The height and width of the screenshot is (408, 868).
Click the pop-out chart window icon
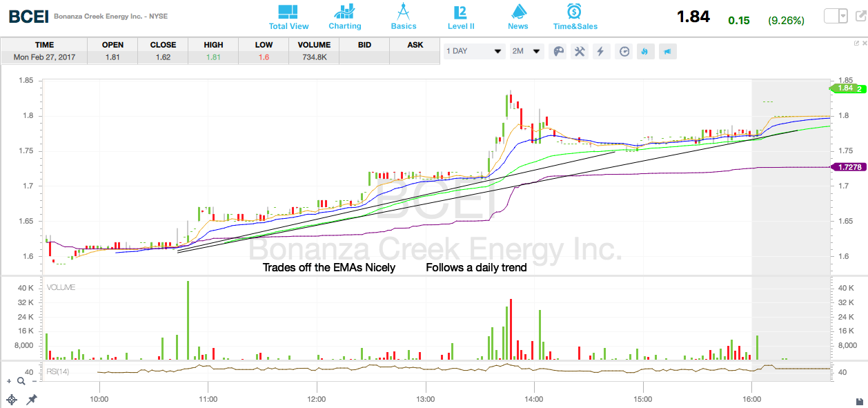click(856, 43)
